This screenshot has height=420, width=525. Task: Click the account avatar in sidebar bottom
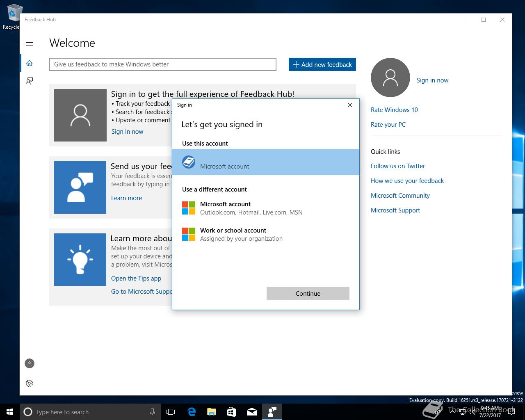click(x=29, y=363)
